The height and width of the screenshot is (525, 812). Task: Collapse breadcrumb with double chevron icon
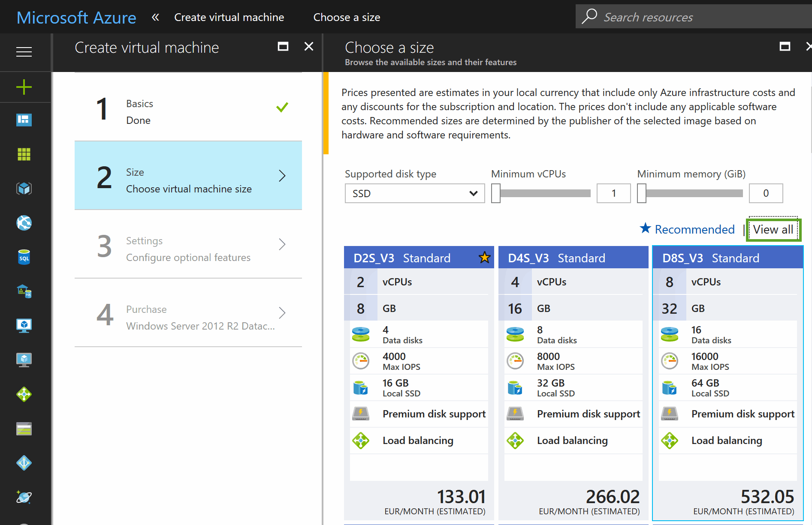(x=155, y=17)
